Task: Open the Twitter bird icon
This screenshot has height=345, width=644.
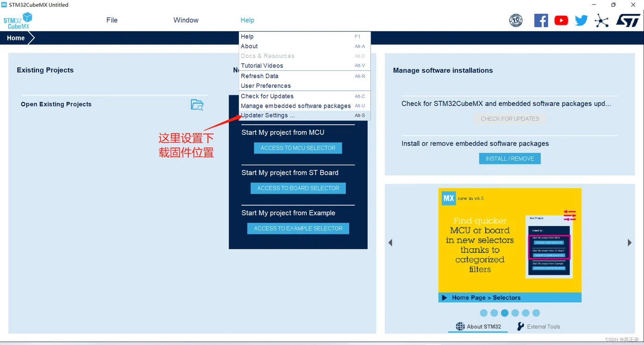Action: 581,20
